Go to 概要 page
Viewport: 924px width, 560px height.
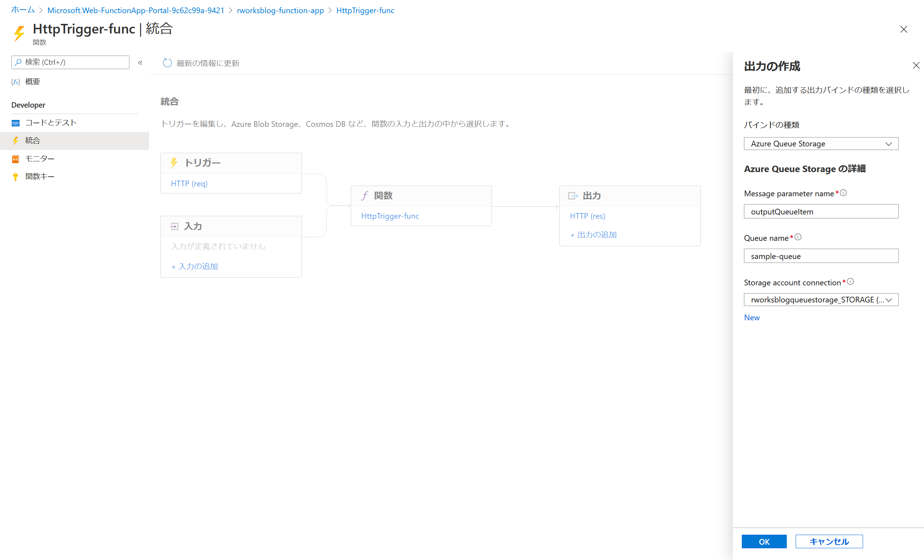[32, 81]
